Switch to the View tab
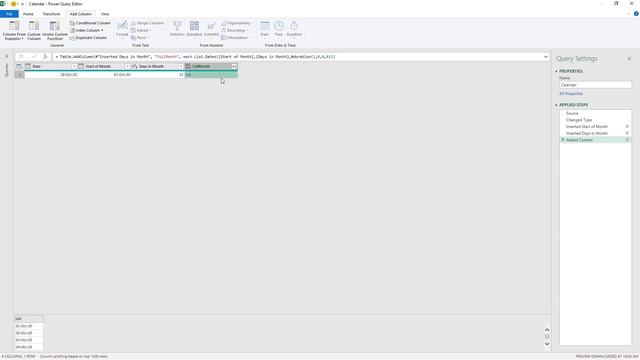The image size is (640, 360). click(105, 14)
